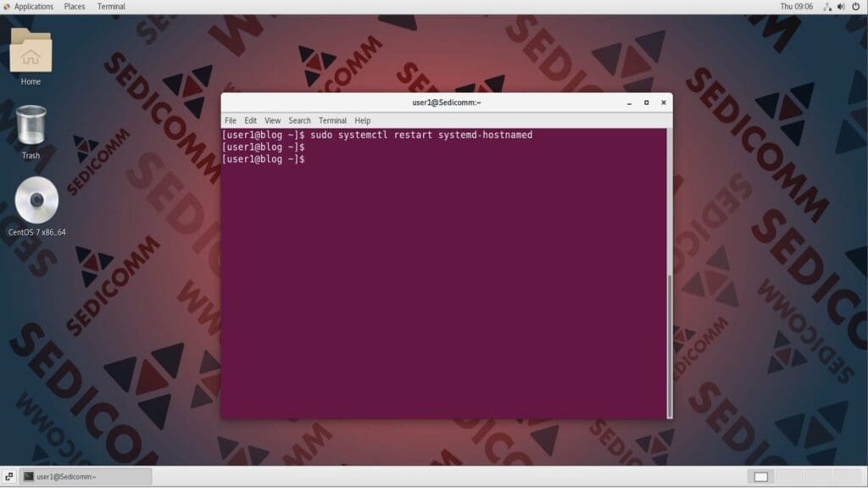Open the Edit menu in the terminal

tap(249, 119)
